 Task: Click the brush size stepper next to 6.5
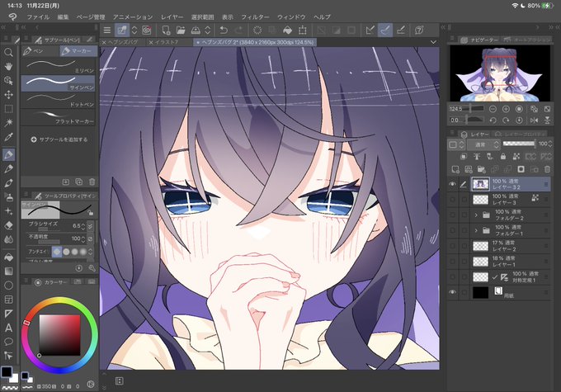click(83, 226)
